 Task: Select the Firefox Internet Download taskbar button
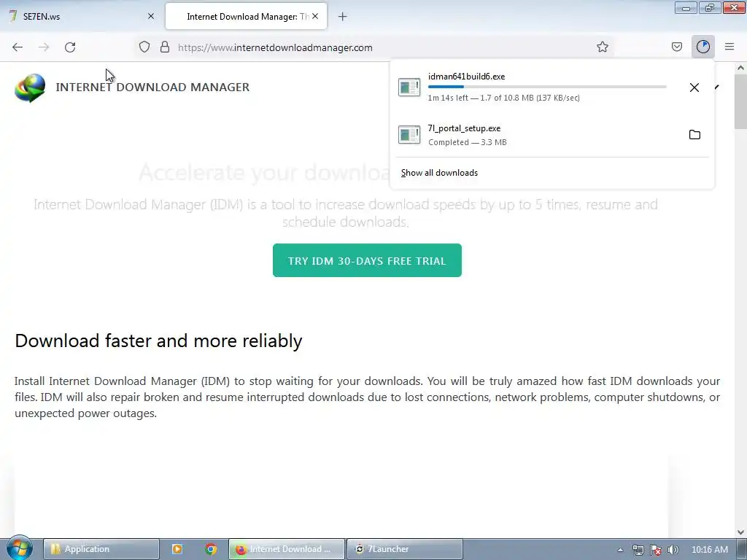286,549
